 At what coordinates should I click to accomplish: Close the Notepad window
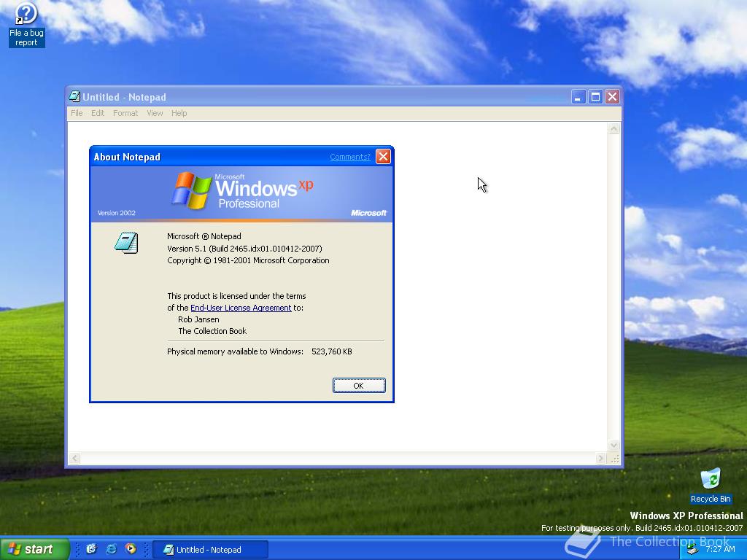click(612, 97)
